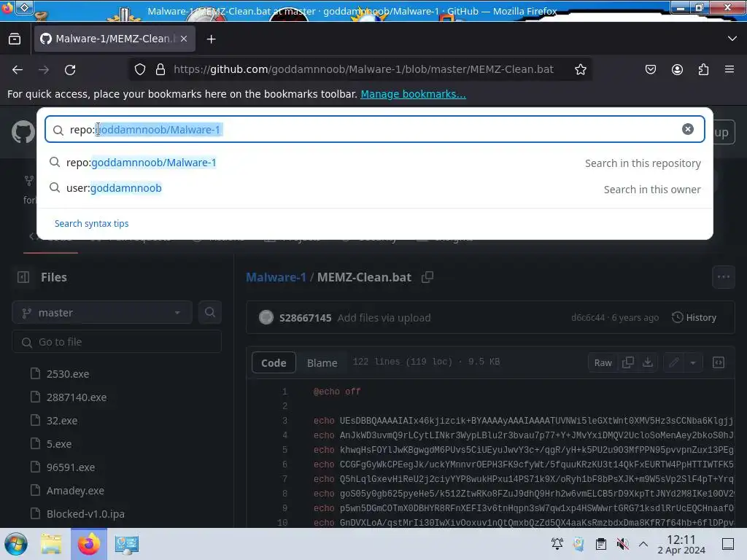Viewport: 747px width, 560px height.
Task: Open Blocked-v1.0.ipa in the file tree
Action: pyautogui.click(x=85, y=514)
